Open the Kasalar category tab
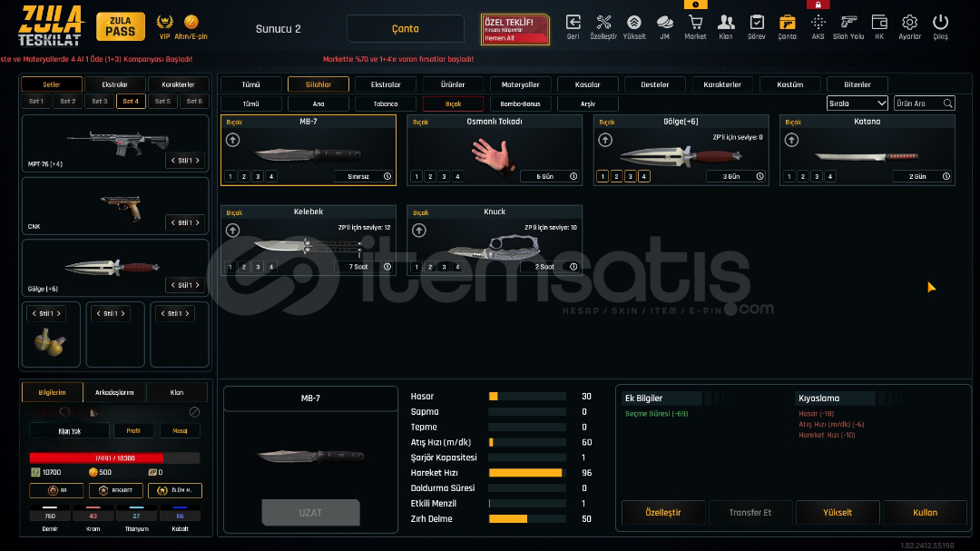The height and width of the screenshot is (551, 980). click(x=587, y=84)
